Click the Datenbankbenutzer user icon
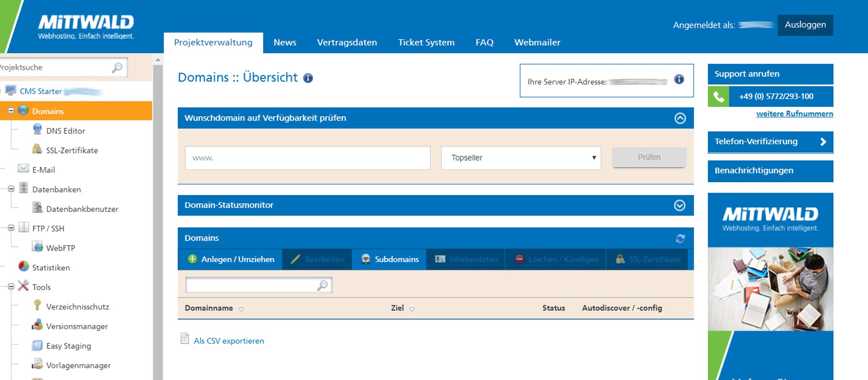 pyautogui.click(x=38, y=208)
